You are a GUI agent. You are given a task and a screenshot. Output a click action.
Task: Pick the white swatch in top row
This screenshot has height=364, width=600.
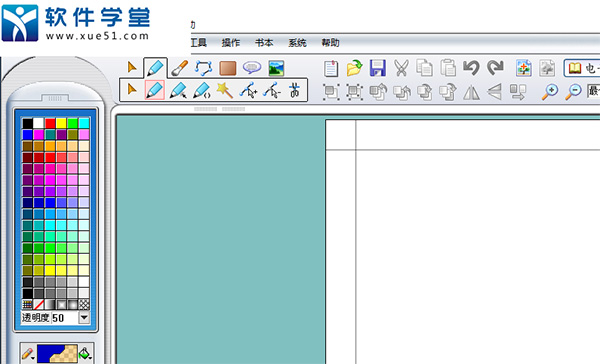39,123
